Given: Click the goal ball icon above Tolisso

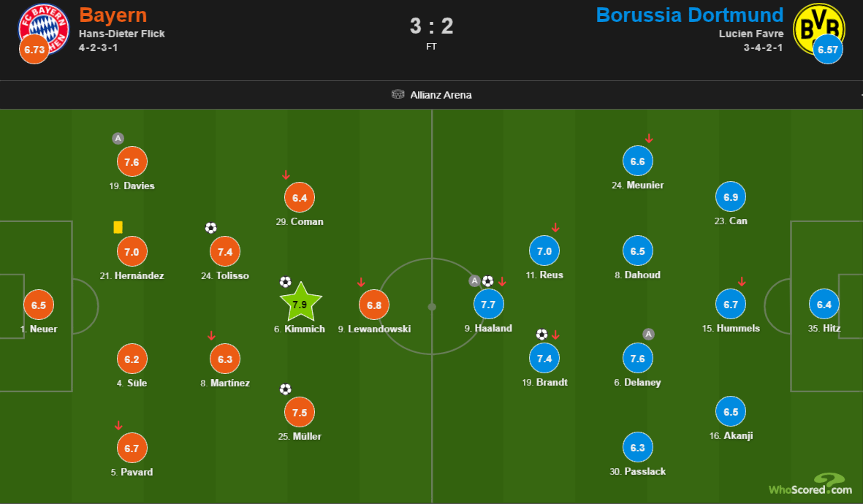Looking at the screenshot, I should [210, 228].
